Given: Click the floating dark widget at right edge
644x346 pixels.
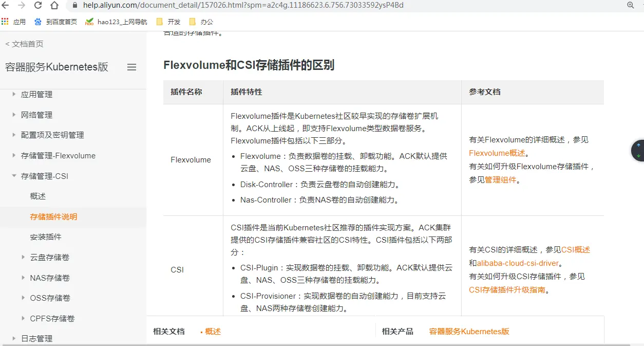Looking at the screenshot, I should 638,151.
